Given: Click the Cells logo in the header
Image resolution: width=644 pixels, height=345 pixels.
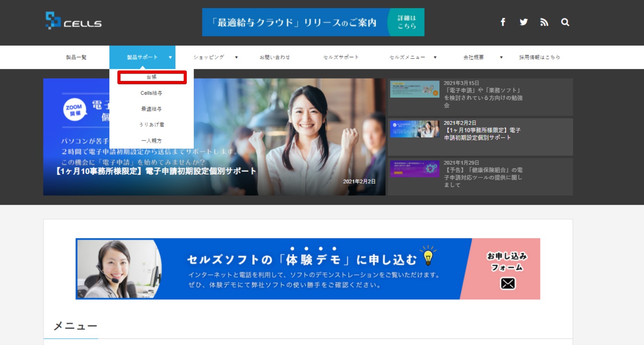Looking at the screenshot, I should tap(73, 21).
